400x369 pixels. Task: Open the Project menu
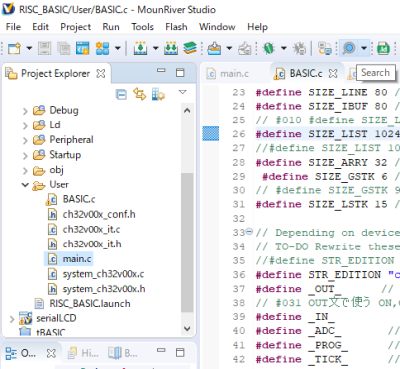coord(76,27)
